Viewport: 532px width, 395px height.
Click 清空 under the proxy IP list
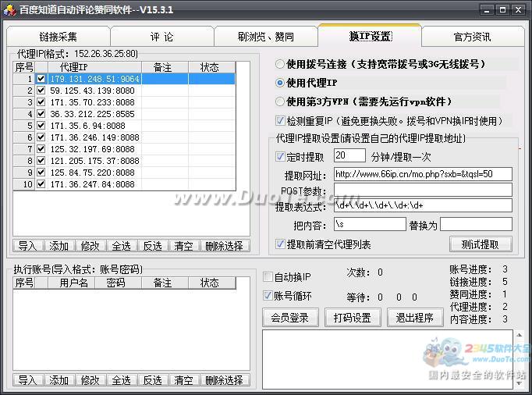click(184, 246)
